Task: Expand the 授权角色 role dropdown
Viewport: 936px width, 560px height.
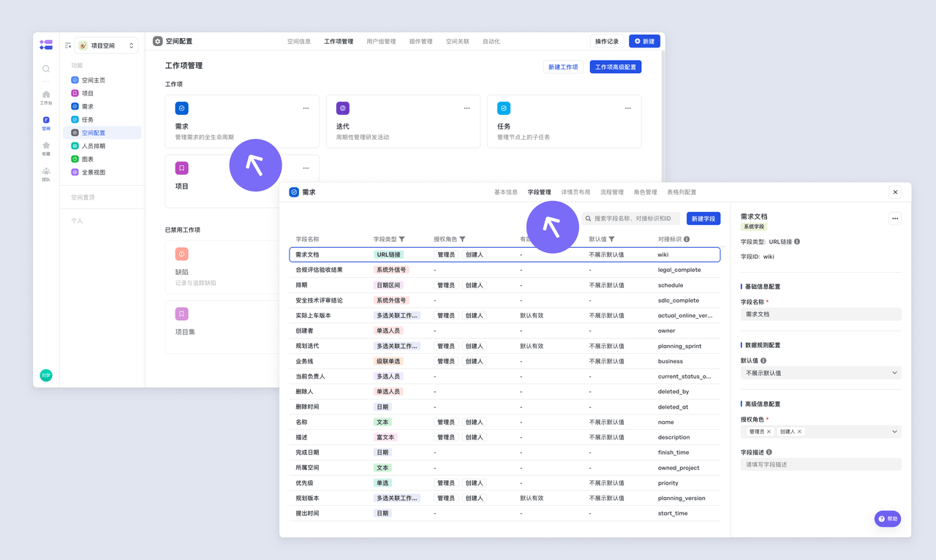Action: (894, 432)
